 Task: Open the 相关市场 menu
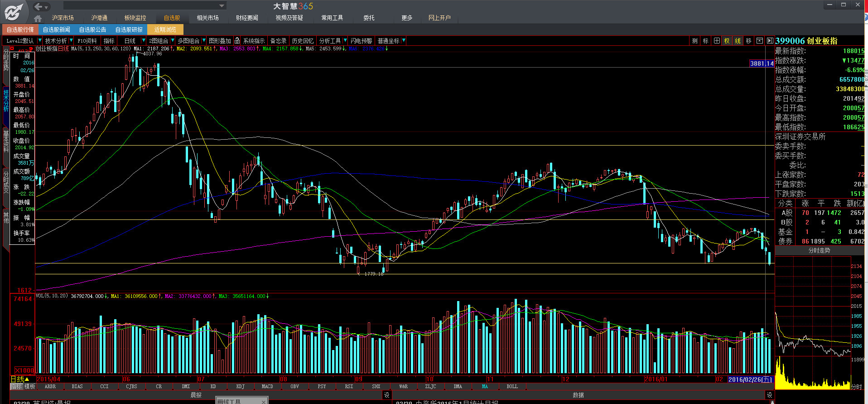tap(207, 18)
